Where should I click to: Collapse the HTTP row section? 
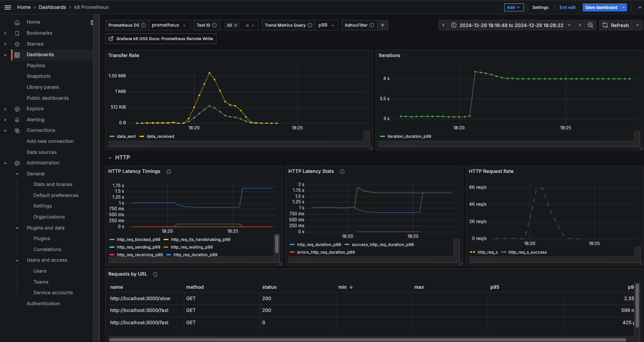pyautogui.click(x=110, y=158)
